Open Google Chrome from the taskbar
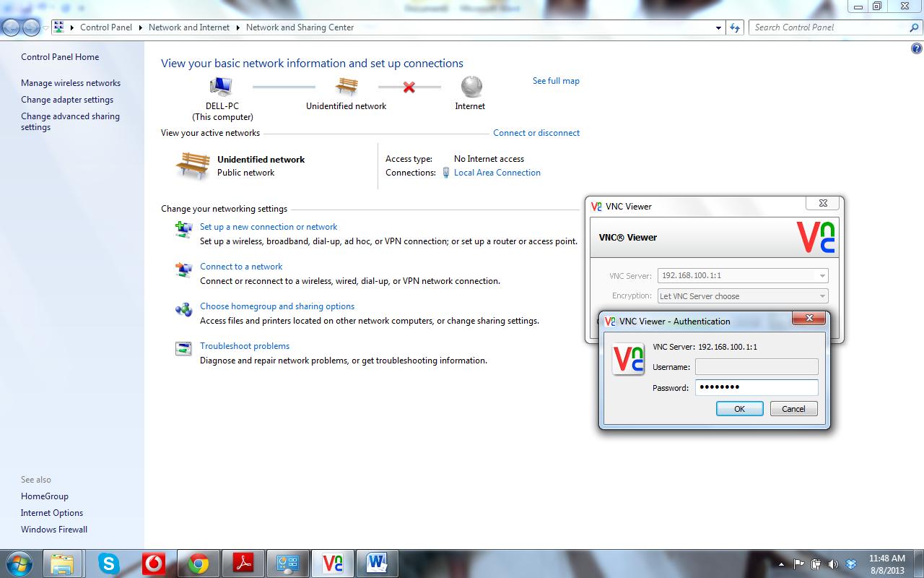Image resolution: width=924 pixels, height=578 pixels. [x=199, y=564]
